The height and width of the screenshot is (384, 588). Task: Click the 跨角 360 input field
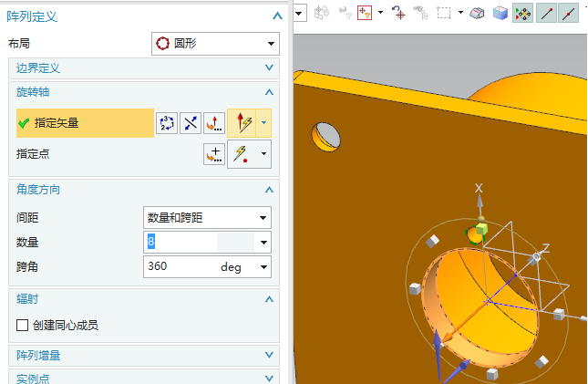click(x=180, y=266)
